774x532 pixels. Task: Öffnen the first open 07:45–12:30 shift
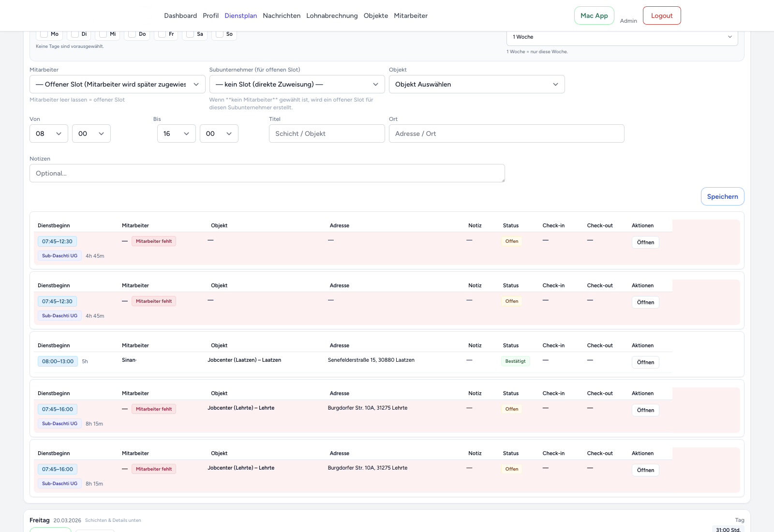645,242
